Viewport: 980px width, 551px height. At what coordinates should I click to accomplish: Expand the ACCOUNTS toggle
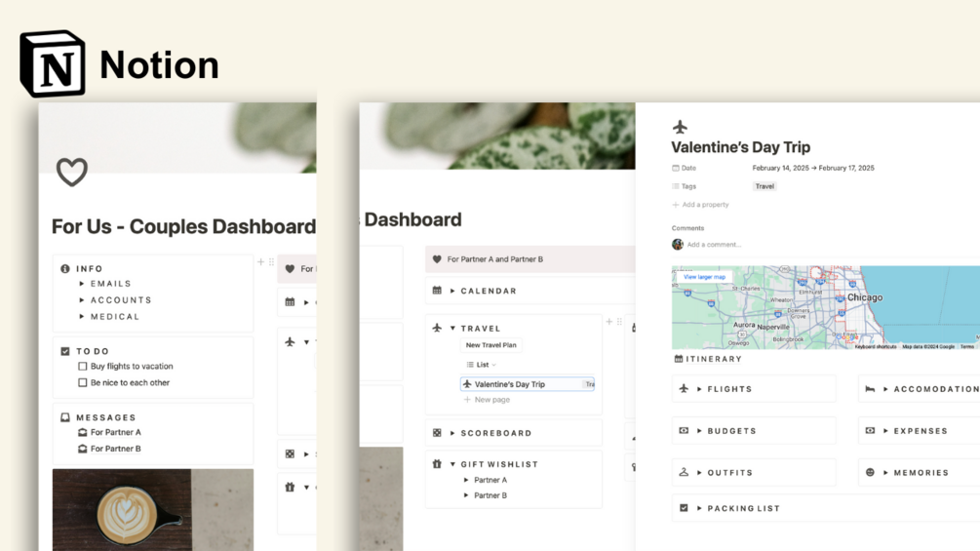82,299
